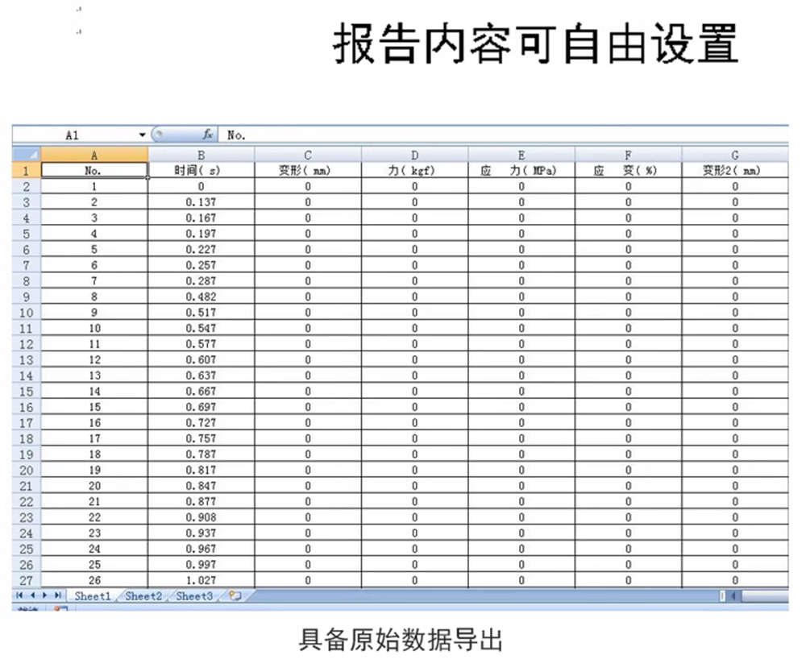Image resolution: width=806 pixels, height=672 pixels.
Task: Click the header cell 应变(%)
Action: click(x=629, y=171)
